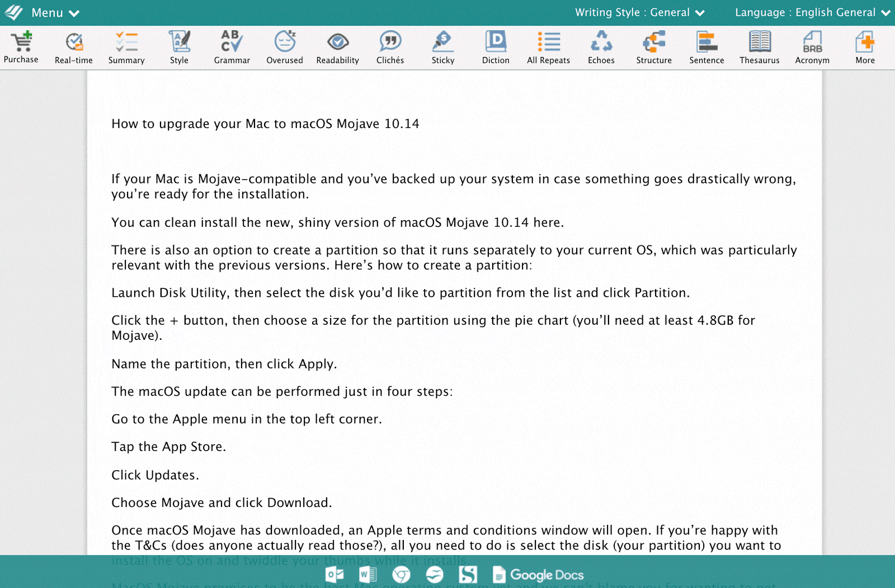895x588 pixels.
Task: Click 'Go to the Apple menu' line
Action: (246, 419)
